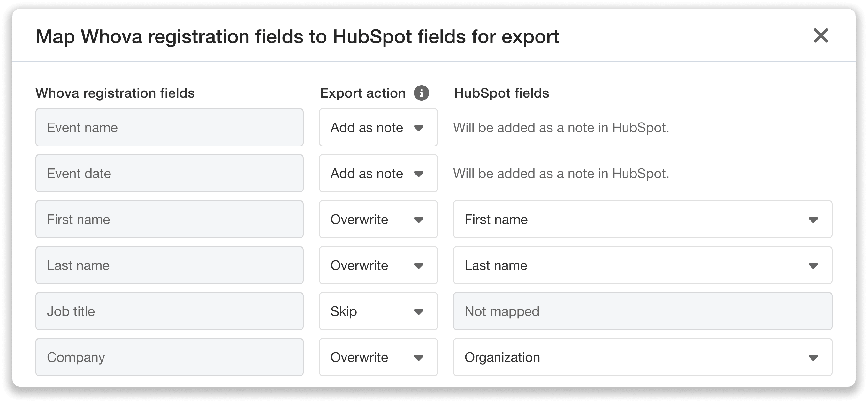Click the First name registration field
868x403 pixels.
[170, 219]
